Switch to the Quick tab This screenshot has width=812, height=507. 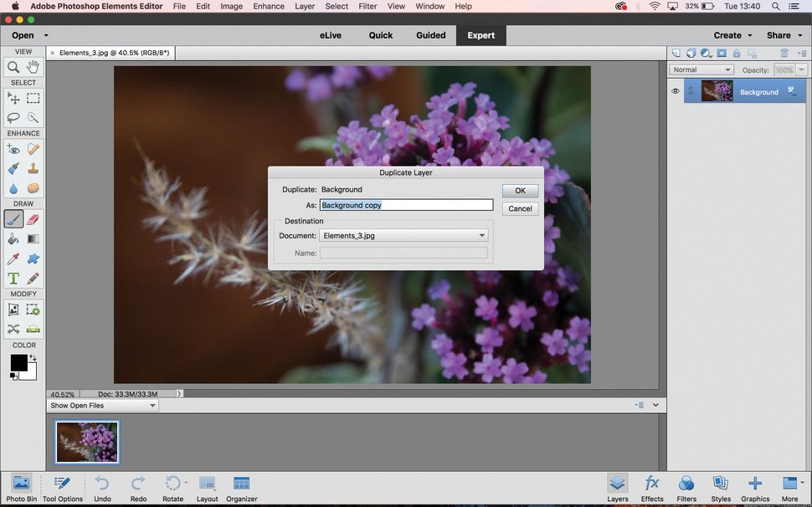(381, 35)
